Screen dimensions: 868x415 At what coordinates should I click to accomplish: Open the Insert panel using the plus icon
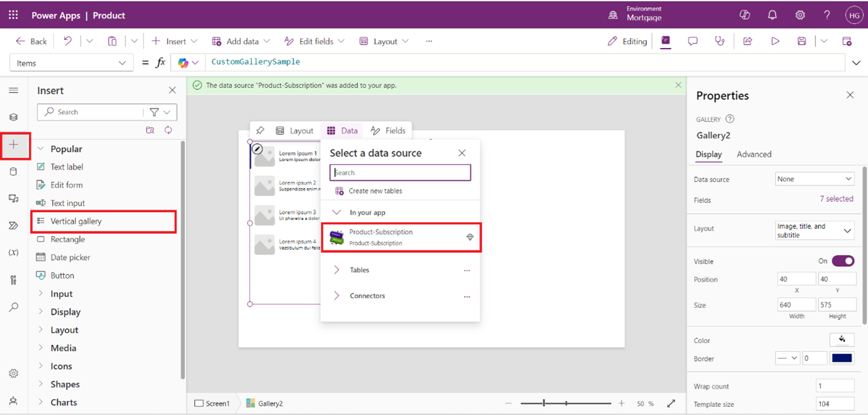tap(13, 144)
